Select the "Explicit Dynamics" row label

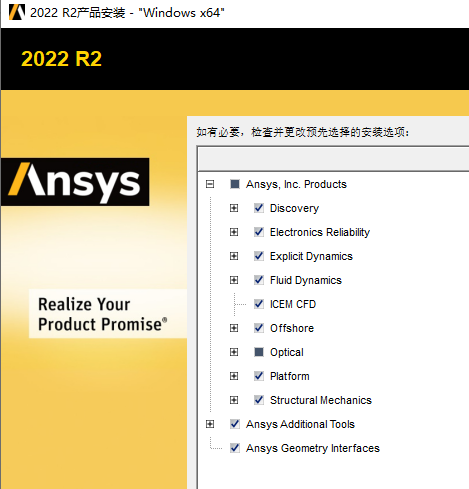[x=311, y=256]
